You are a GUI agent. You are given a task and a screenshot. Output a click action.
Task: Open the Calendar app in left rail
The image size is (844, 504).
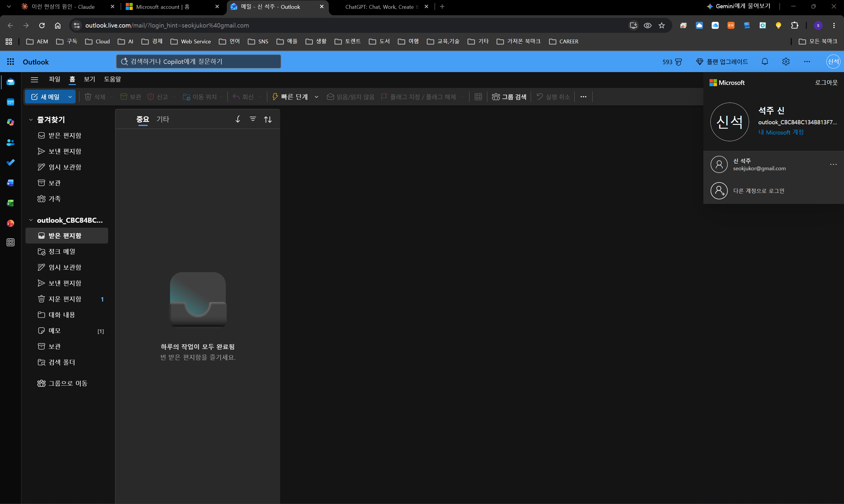[x=11, y=102]
